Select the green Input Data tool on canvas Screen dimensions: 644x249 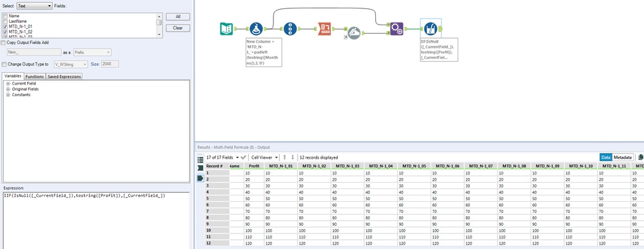tap(226, 29)
